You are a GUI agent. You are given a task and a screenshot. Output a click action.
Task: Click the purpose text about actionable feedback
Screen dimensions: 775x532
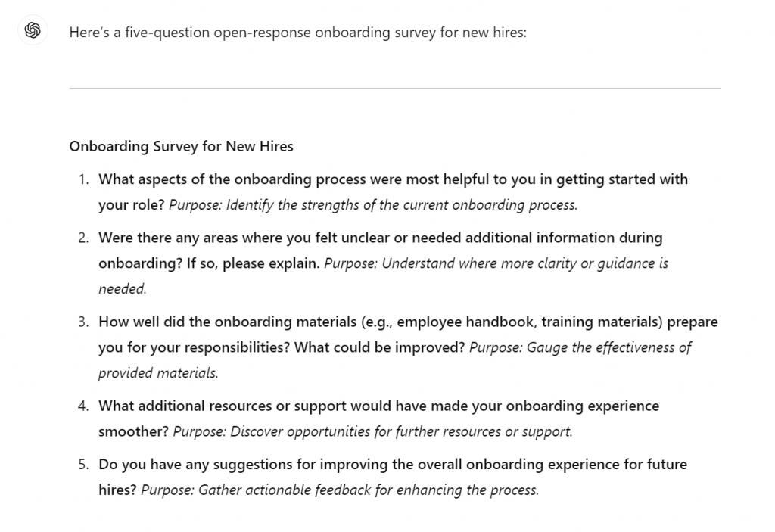(x=340, y=490)
